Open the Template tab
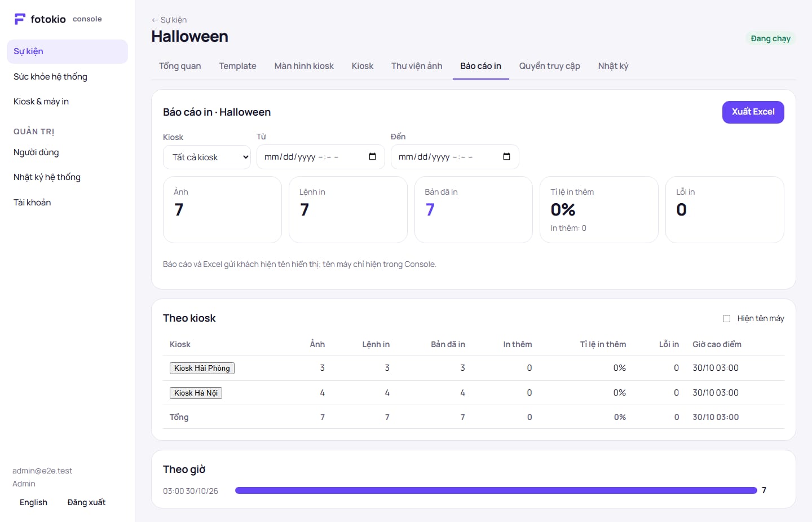Image resolution: width=812 pixels, height=522 pixels. 237,66
